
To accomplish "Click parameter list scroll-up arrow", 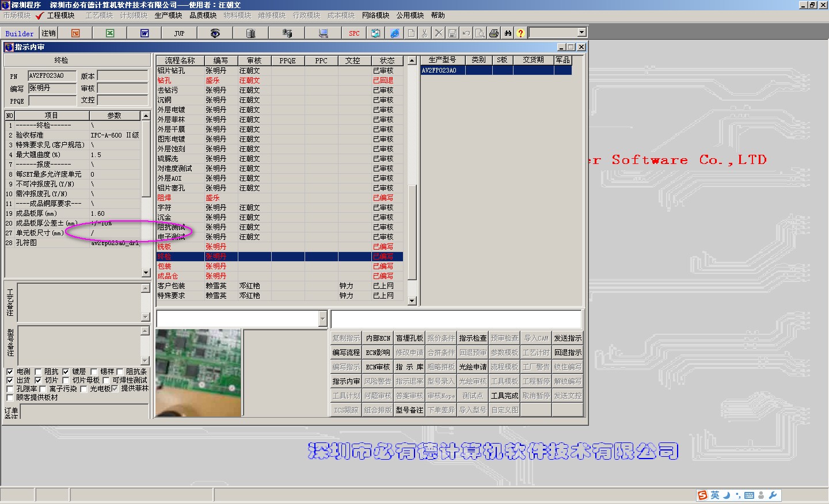I will coord(146,116).
